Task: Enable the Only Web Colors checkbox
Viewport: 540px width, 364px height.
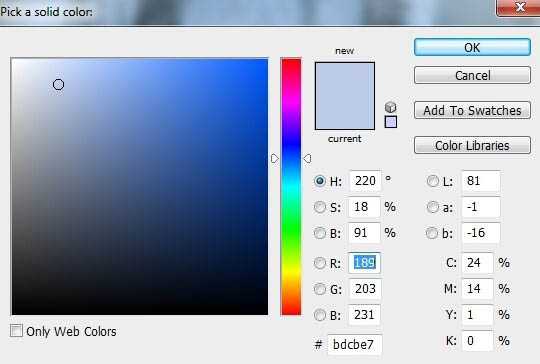Action: click(x=16, y=331)
